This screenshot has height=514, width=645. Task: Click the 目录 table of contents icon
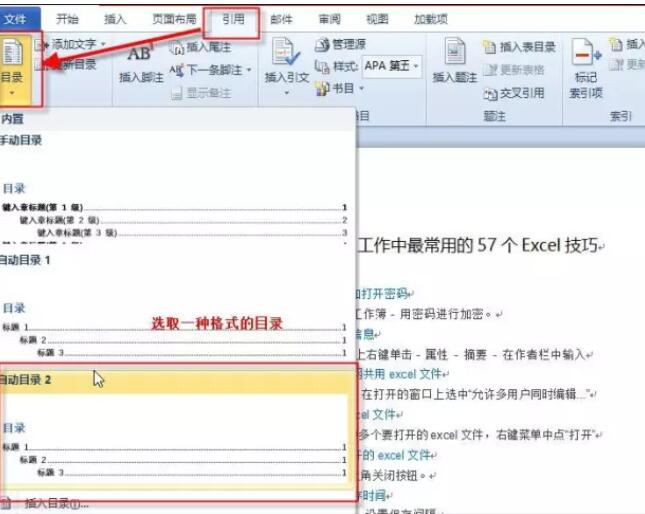point(12,53)
